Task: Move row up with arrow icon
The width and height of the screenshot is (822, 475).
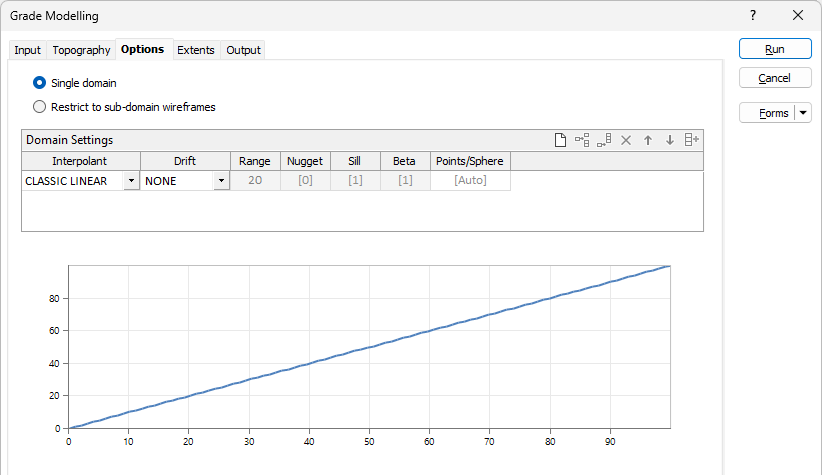Action: [x=648, y=140]
